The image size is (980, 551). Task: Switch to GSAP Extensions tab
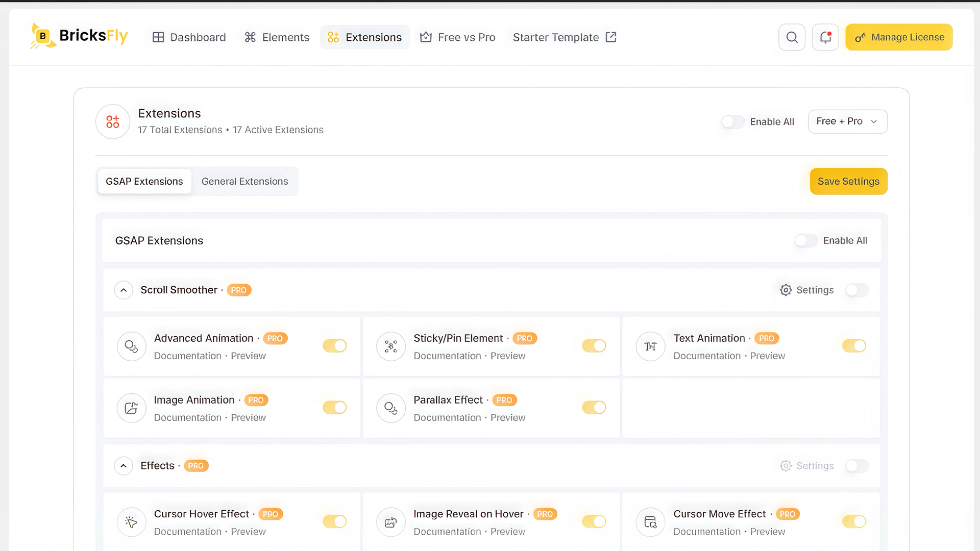point(144,181)
